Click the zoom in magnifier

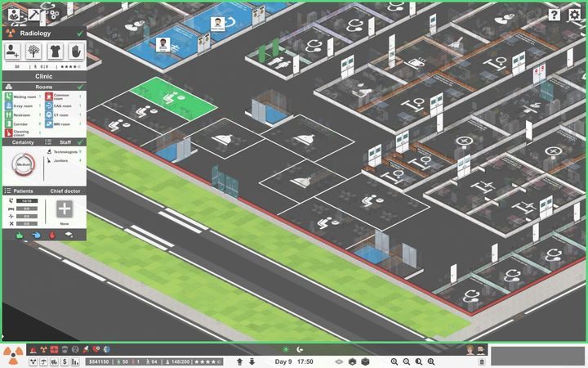point(394,361)
